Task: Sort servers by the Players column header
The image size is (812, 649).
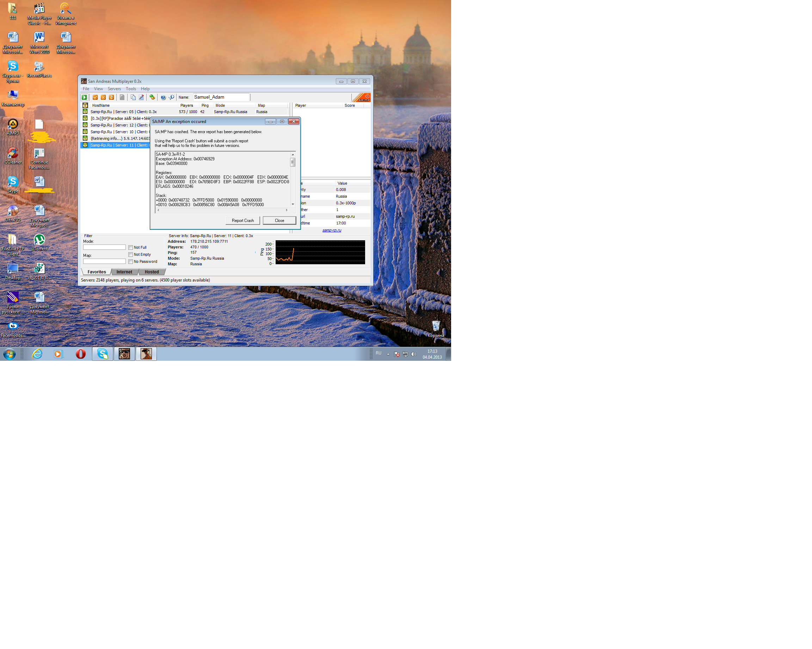Action: [x=189, y=105]
